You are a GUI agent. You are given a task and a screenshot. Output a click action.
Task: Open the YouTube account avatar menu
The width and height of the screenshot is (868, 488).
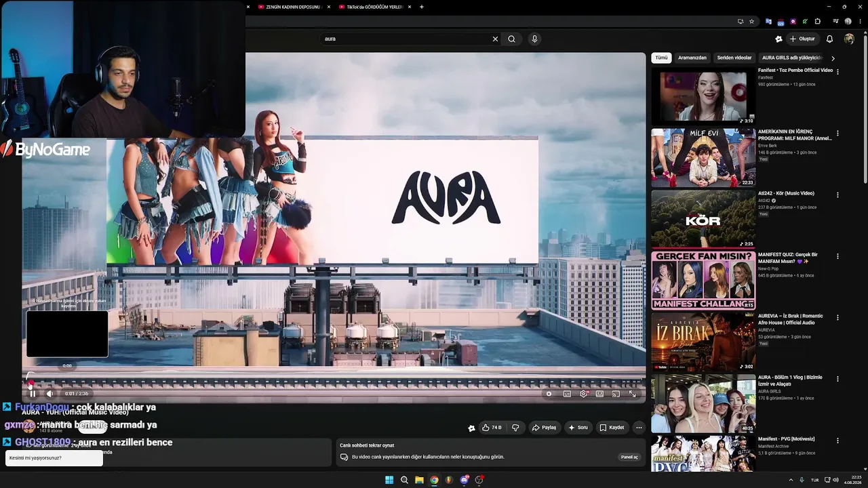point(849,39)
